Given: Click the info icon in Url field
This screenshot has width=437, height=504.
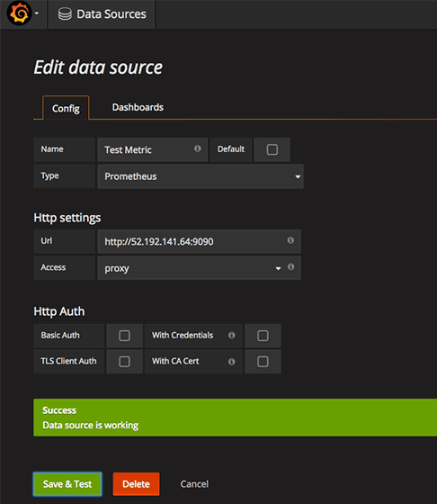Looking at the screenshot, I should pyautogui.click(x=290, y=240).
